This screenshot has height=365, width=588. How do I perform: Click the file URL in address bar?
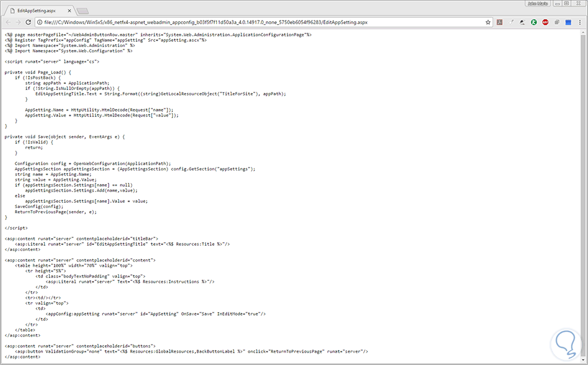click(206, 22)
